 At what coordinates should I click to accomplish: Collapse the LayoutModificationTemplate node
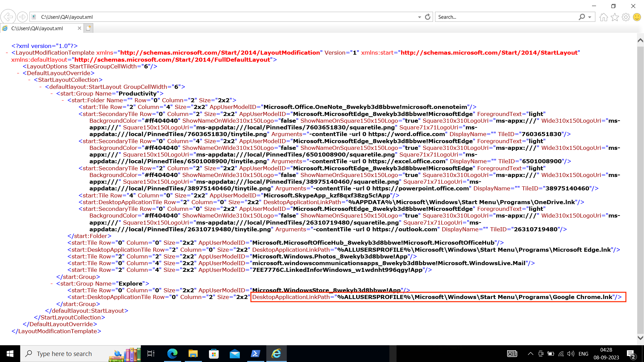(7, 53)
